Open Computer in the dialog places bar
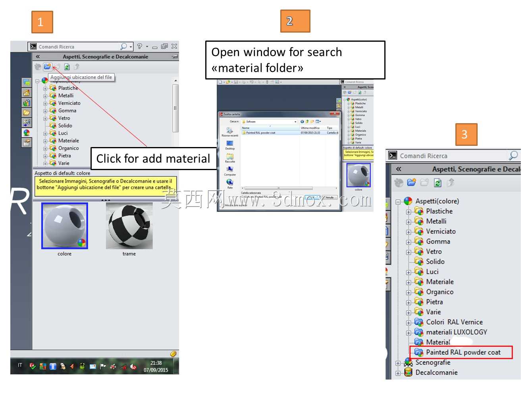 pyautogui.click(x=230, y=170)
